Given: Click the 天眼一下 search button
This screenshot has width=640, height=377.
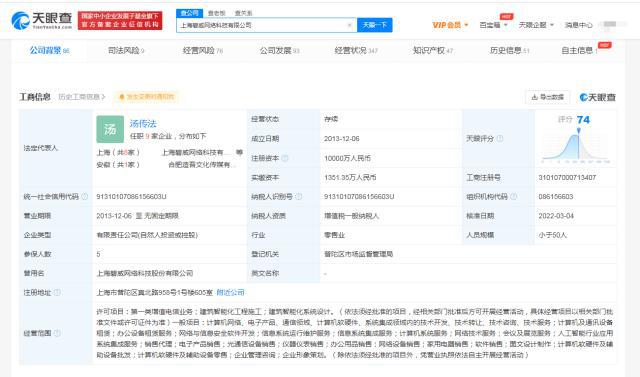Looking at the screenshot, I should coord(375,25).
